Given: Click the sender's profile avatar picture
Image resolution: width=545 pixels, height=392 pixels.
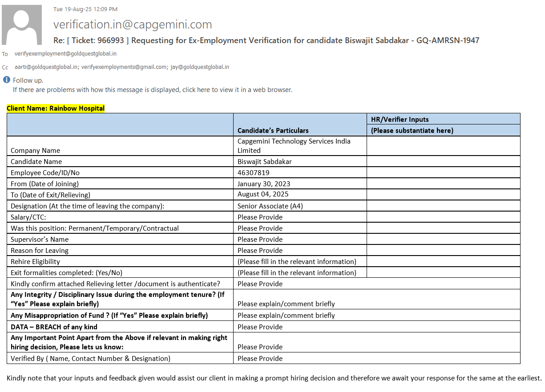Looking at the screenshot, I should pyautogui.click(x=22, y=25).
